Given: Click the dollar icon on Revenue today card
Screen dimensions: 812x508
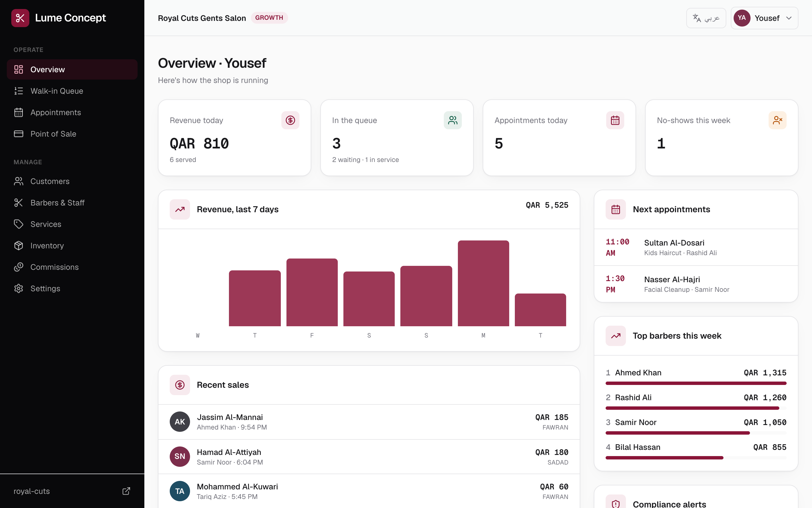Looking at the screenshot, I should point(290,120).
